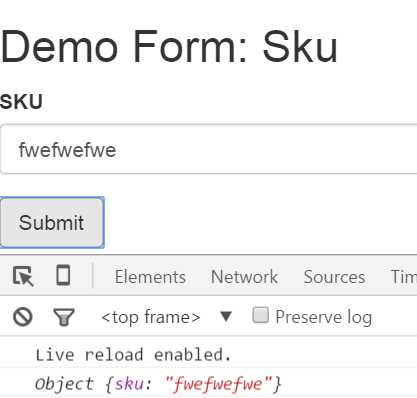Open the Sources tab
This screenshot has width=417, height=398.
pyautogui.click(x=334, y=277)
